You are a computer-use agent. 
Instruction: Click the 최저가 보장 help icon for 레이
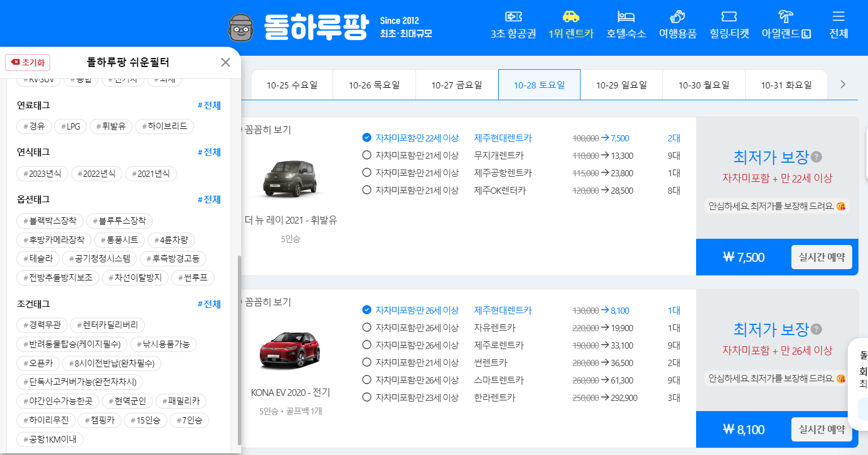pyautogui.click(x=816, y=157)
